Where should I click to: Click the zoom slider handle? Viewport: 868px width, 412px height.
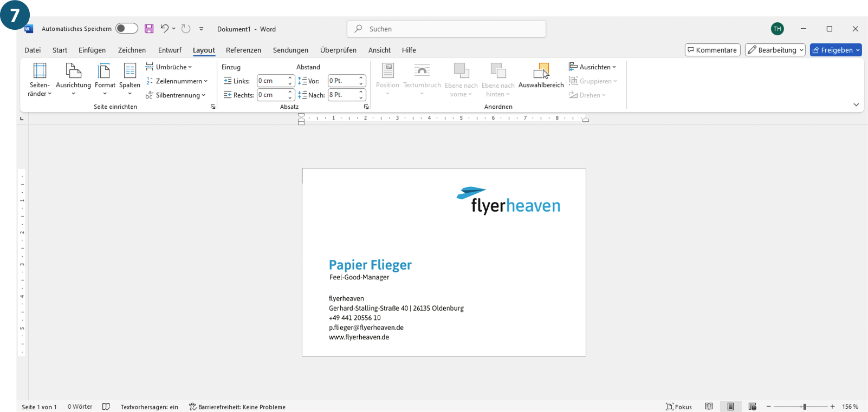pos(805,407)
